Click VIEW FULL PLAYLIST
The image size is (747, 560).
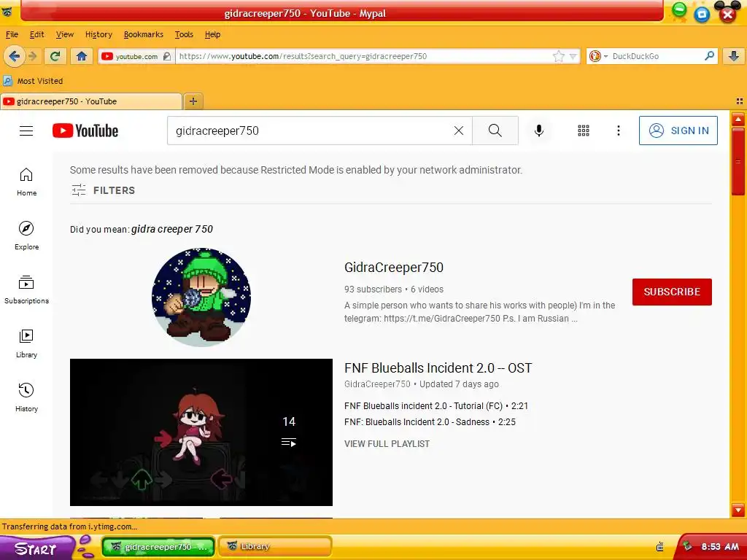387,444
